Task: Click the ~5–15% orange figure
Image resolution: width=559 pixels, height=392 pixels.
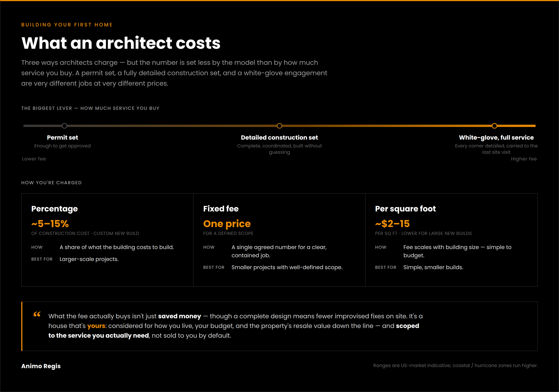Action: coord(50,224)
